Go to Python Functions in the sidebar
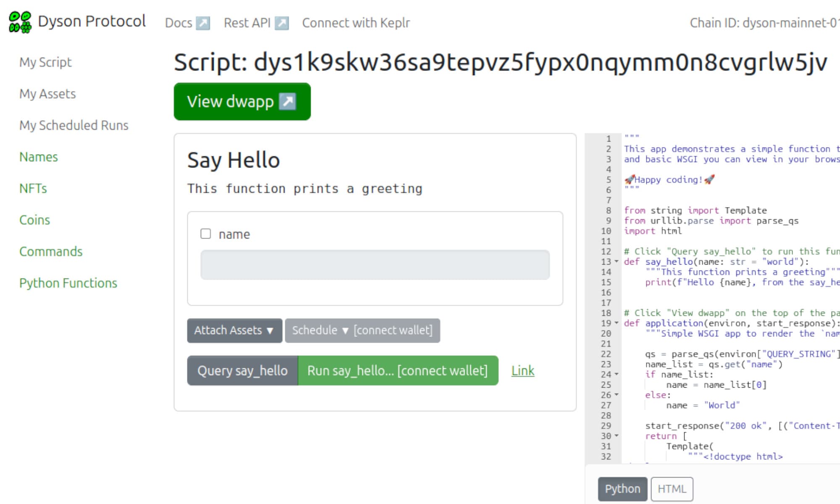 pyautogui.click(x=68, y=283)
